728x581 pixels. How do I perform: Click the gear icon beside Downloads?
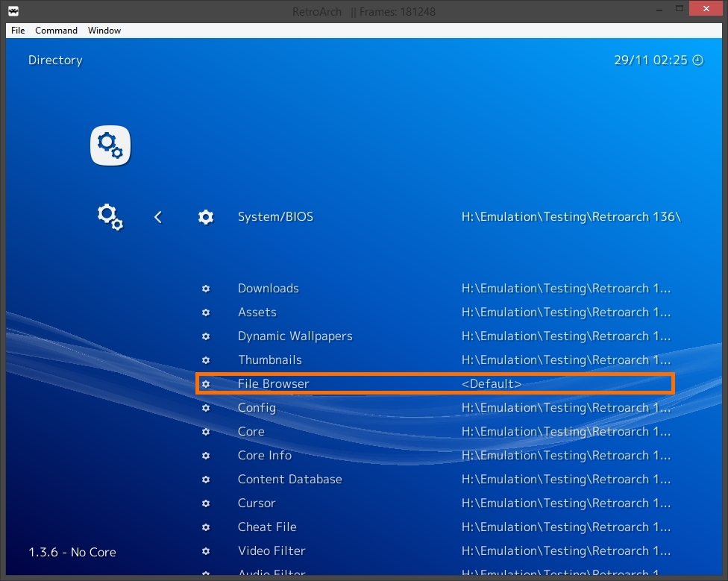coord(206,289)
